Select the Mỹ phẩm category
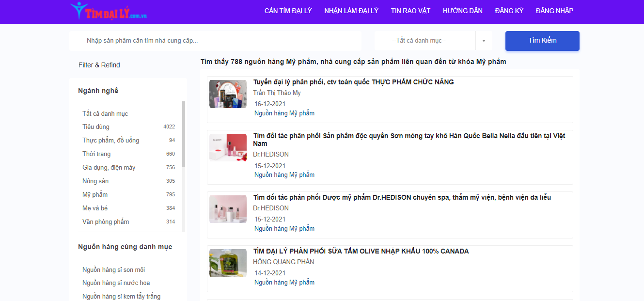Viewport: 644px width, 301px height. (x=94, y=194)
